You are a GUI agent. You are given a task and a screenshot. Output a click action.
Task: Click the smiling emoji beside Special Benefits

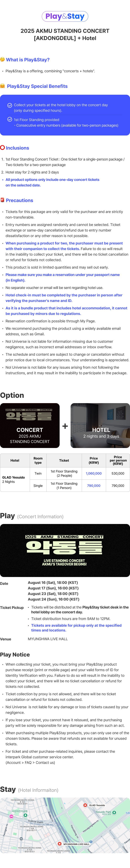point(3,86)
